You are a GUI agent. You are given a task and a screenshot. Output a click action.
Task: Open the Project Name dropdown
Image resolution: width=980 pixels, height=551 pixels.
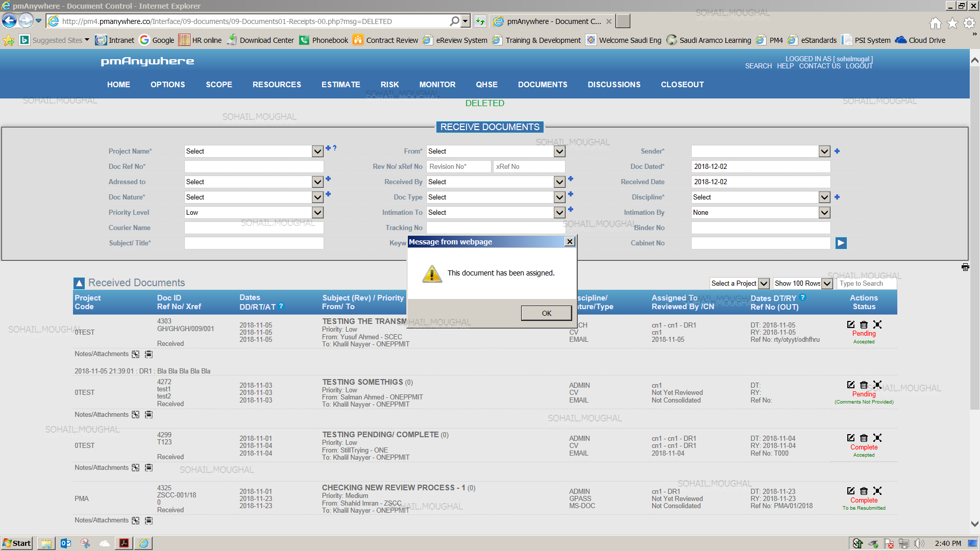(x=317, y=152)
